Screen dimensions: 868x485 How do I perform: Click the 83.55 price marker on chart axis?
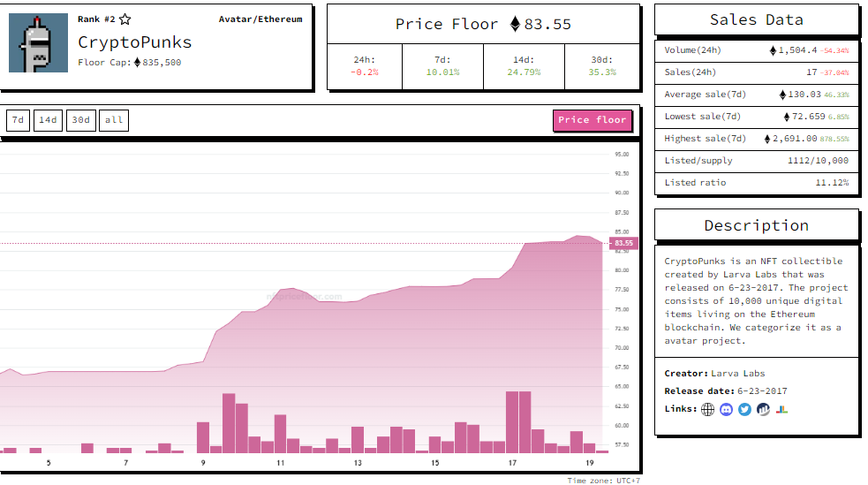click(624, 243)
